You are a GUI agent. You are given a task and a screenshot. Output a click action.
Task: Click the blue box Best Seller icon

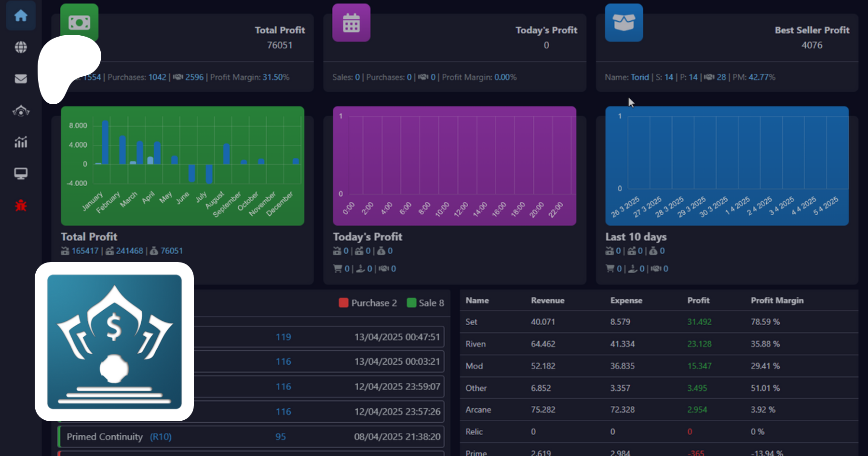[624, 23]
